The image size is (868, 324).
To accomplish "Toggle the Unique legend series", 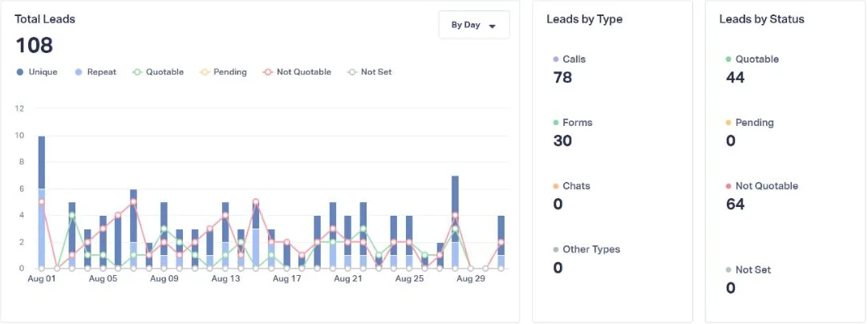I will coord(37,72).
